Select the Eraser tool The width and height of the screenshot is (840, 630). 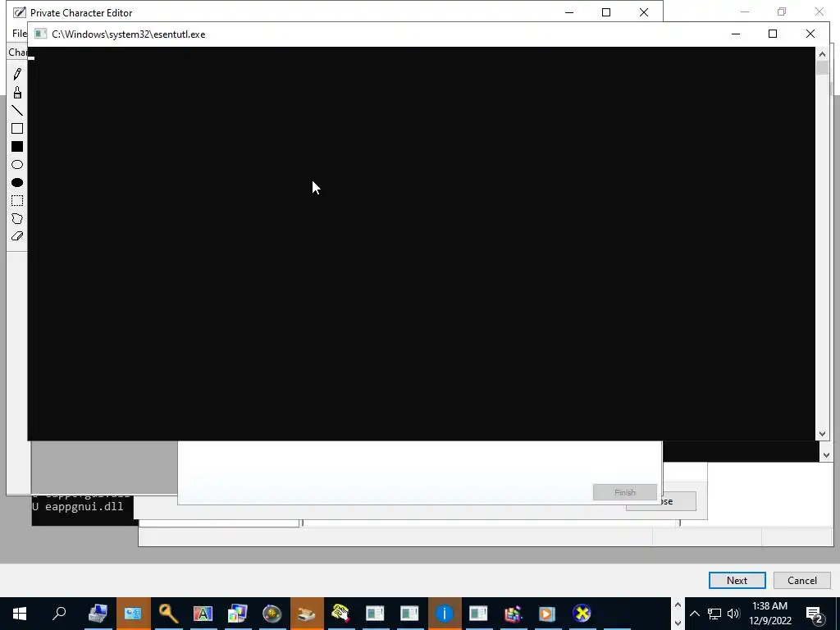pyautogui.click(x=17, y=236)
